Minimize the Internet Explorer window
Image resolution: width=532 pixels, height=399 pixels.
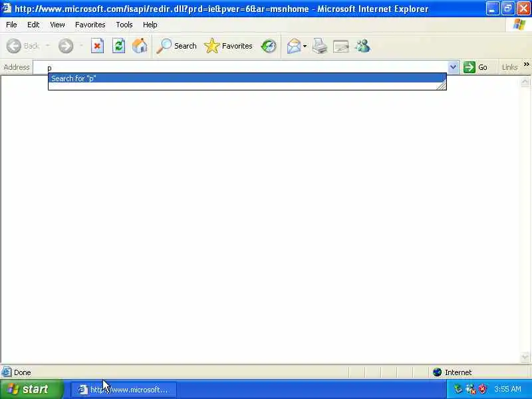492,9
